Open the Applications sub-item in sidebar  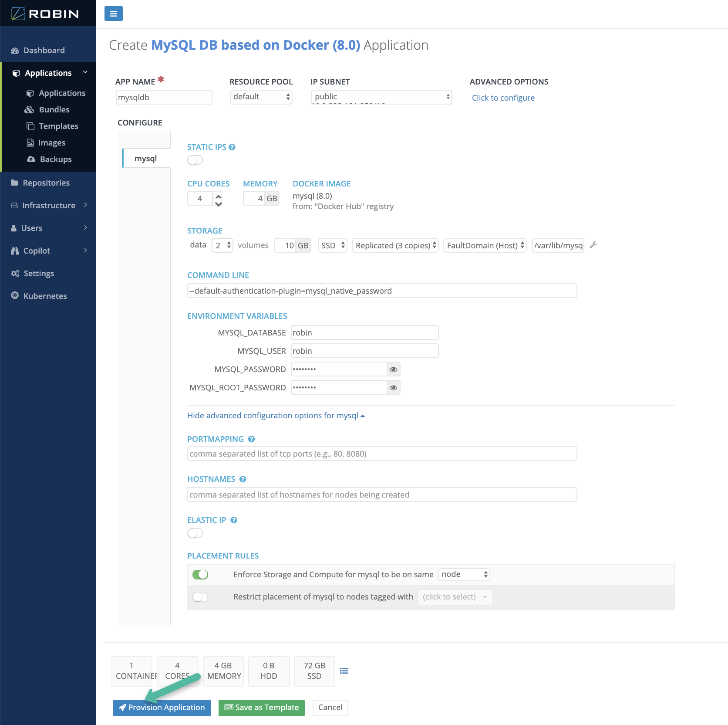(62, 93)
